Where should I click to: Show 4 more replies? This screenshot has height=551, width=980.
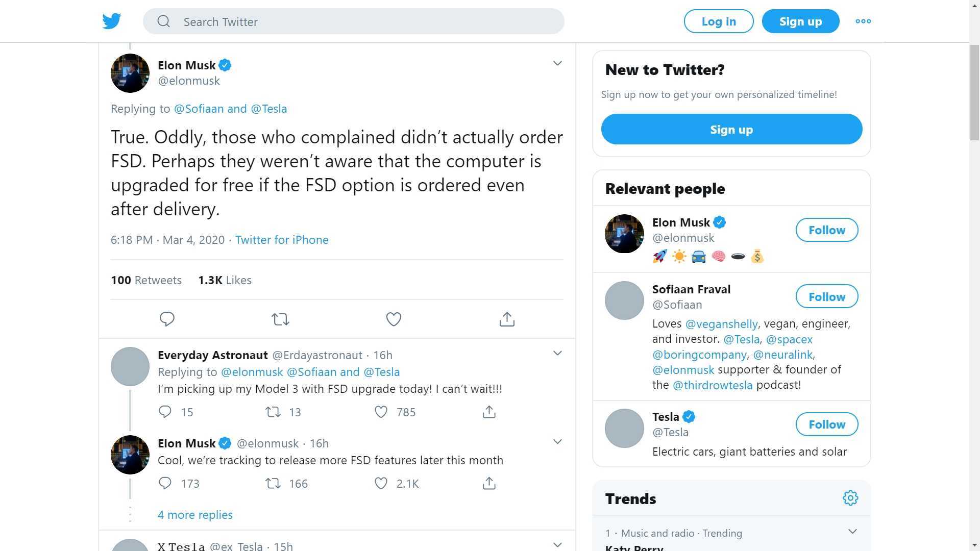click(x=195, y=515)
